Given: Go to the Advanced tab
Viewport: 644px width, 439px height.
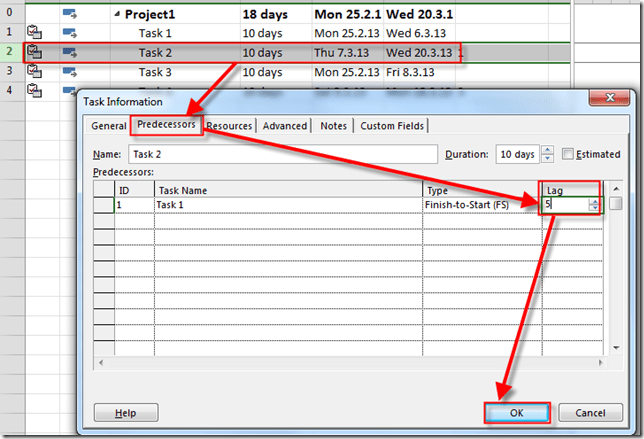Looking at the screenshot, I should coord(285,126).
